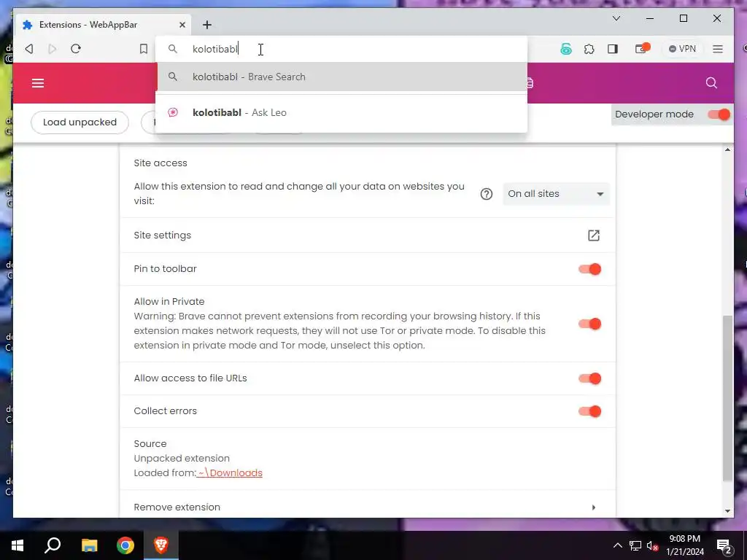Select the Extensions - WebAppBar tab
This screenshot has width=747, height=560.
104,25
